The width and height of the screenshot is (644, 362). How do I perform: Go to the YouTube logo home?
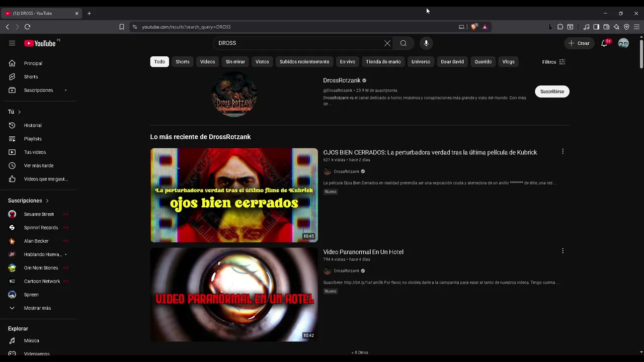point(40,43)
